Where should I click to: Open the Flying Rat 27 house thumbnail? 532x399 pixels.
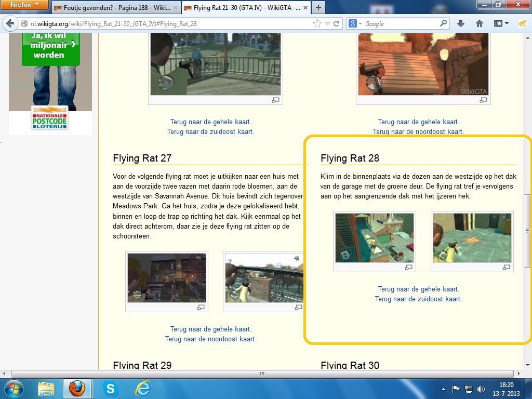[167, 278]
